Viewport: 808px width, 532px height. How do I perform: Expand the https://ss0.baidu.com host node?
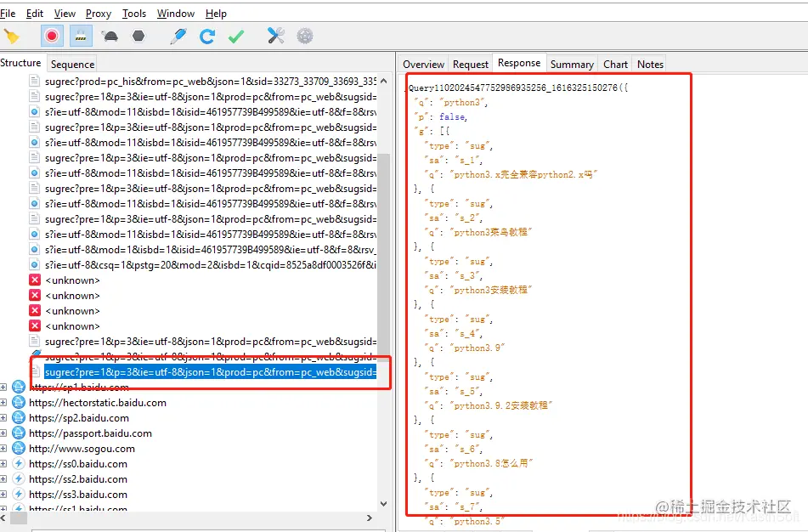[3, 464]
